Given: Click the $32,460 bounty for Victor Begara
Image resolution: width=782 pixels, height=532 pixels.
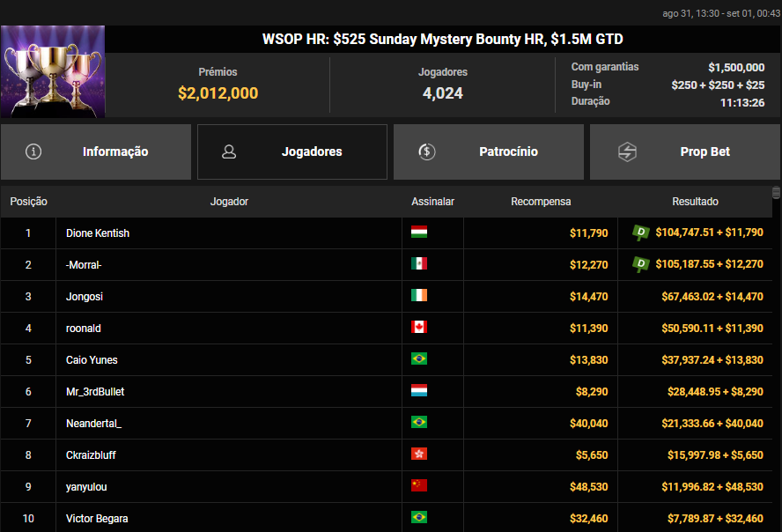Looking at the screenshot, I should pos(589,519).
